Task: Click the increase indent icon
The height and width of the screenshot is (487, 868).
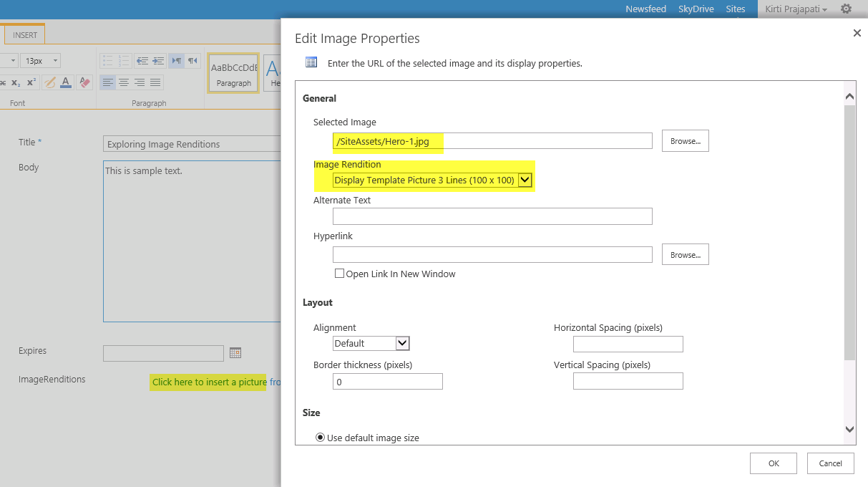Action: click(158, 61)
